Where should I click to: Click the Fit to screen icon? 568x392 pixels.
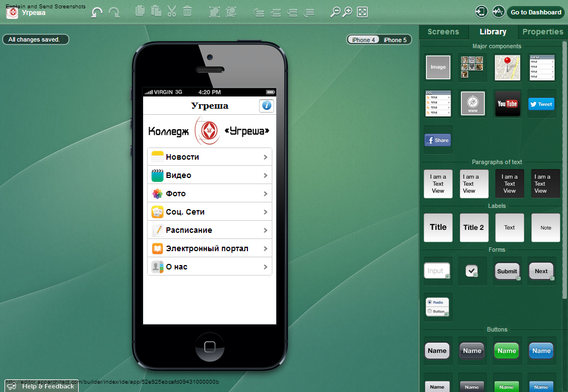[362, 12]
